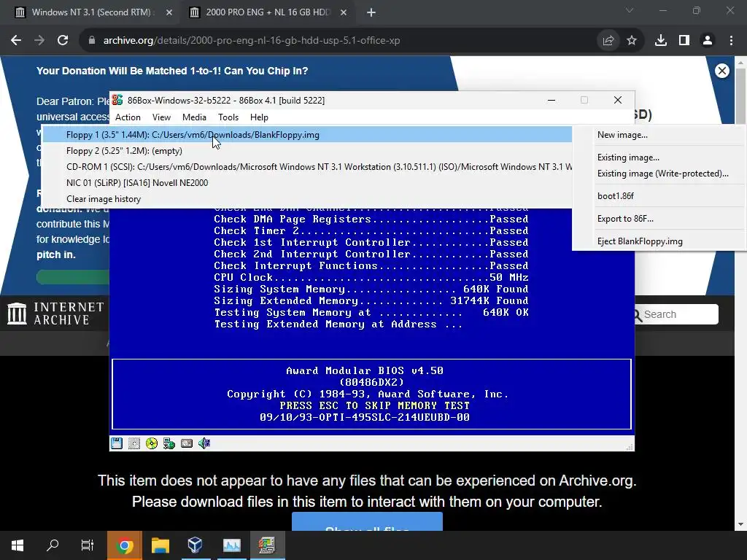Click the browser forward arrow
Screen dimensions: 747x560
39,41
